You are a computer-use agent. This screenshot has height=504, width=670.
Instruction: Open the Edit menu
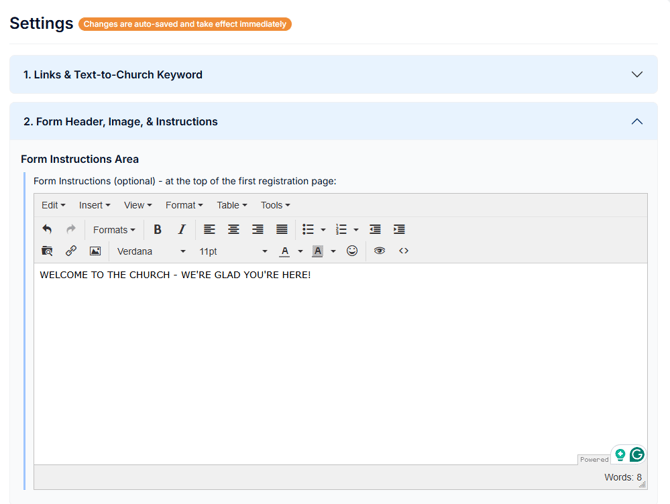tap(53, 205)
